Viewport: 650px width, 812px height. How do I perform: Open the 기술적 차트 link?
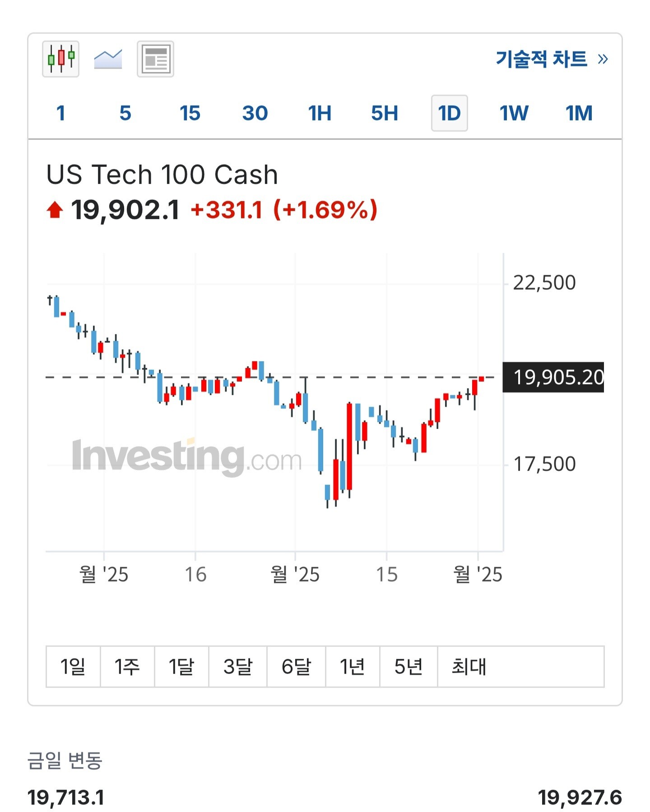point(552,59)
